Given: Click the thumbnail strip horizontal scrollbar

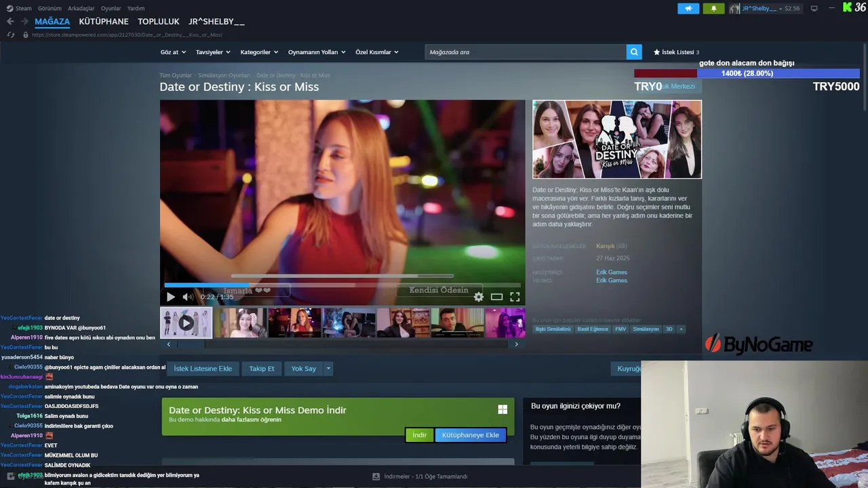Looking at the screenshot, I should click(342, 344).
